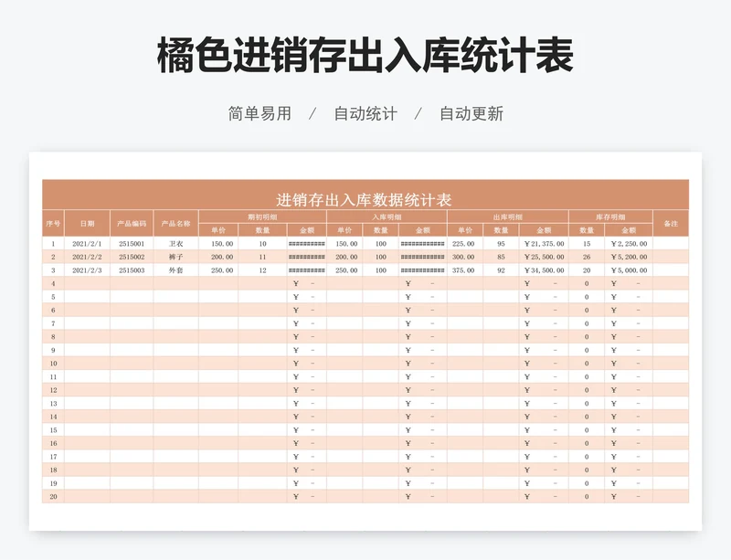Screen dimensions: 731x560
Task: Select the row number 17 cell
Action: [x=53, y=457]
